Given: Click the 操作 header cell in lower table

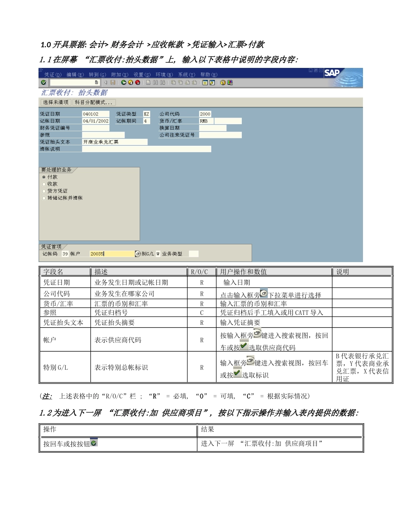Looking at the screenshot, I should coord(118,430).
